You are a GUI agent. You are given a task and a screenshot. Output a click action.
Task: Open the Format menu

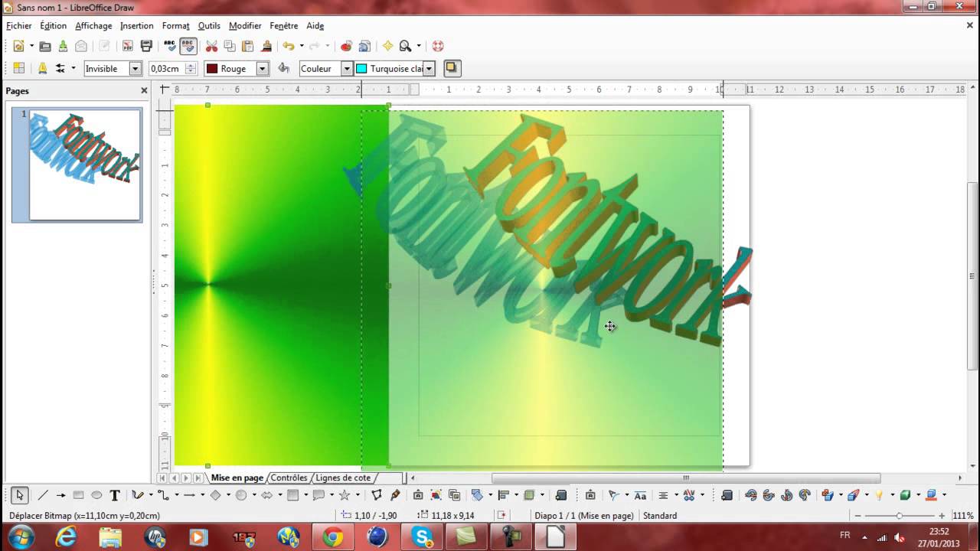click(175, 25)
